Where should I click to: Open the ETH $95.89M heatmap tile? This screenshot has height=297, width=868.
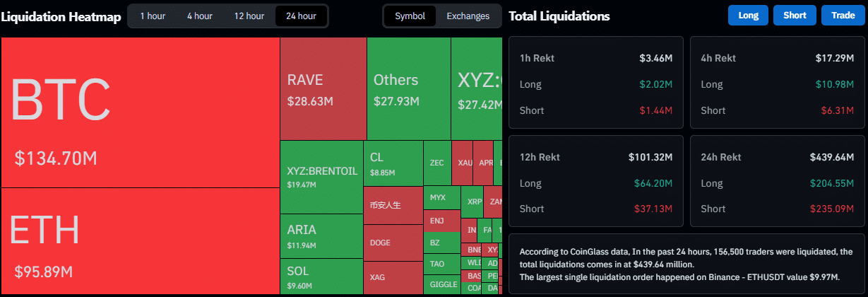point(140,242)
